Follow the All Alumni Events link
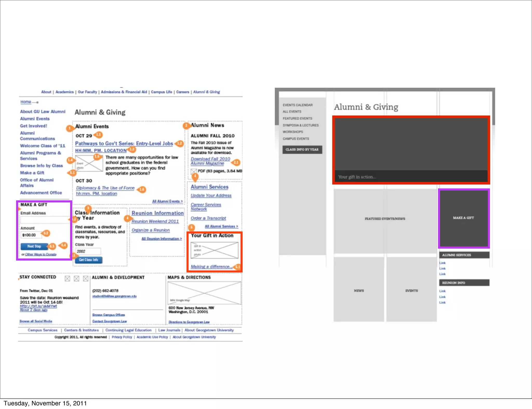The width and height of the screenshot is (532, 409). (167, 201)
